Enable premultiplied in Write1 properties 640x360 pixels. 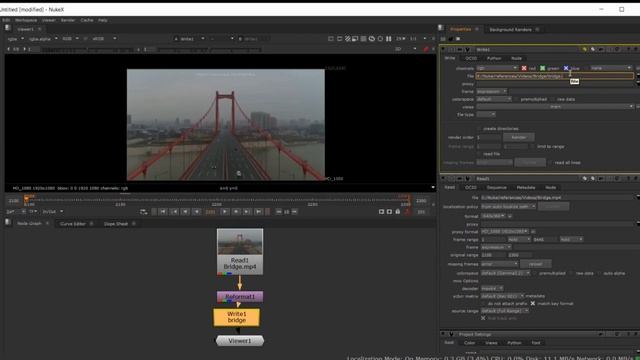pos(516,99)
